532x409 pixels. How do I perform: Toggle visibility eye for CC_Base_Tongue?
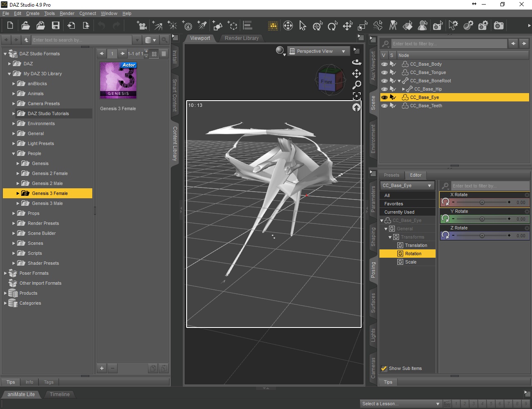pyautogui.click(x=384, y=72)
